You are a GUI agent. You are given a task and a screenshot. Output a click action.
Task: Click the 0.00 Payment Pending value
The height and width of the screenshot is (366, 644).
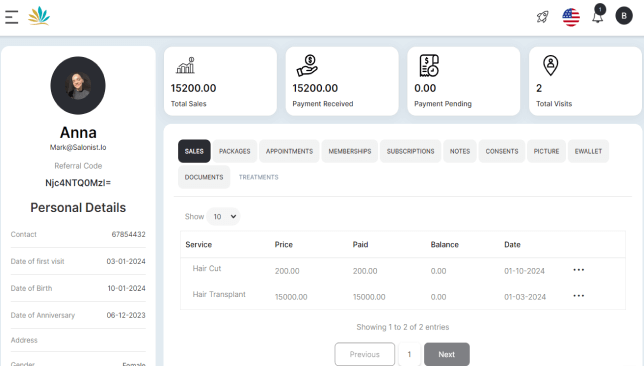pyautogui.click(x=425, y=88)
